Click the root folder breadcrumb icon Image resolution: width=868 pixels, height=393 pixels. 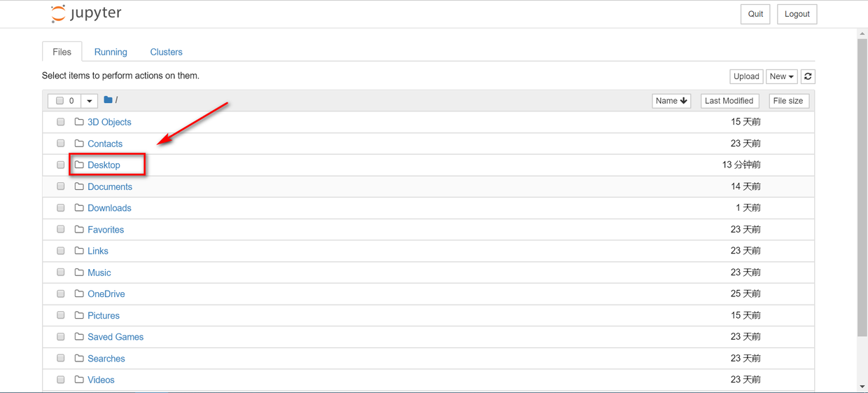108,100
